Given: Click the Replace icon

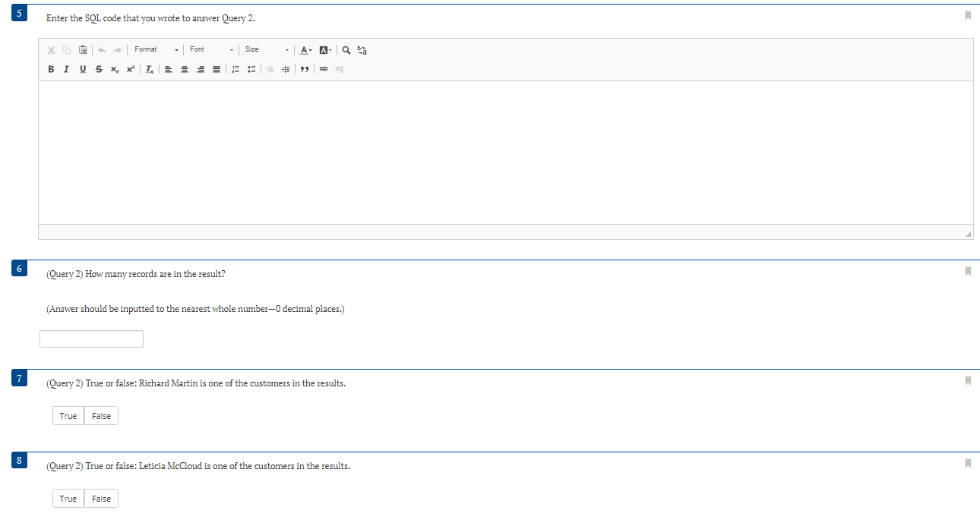Looking at the screenshot, I should pos(362,50).
